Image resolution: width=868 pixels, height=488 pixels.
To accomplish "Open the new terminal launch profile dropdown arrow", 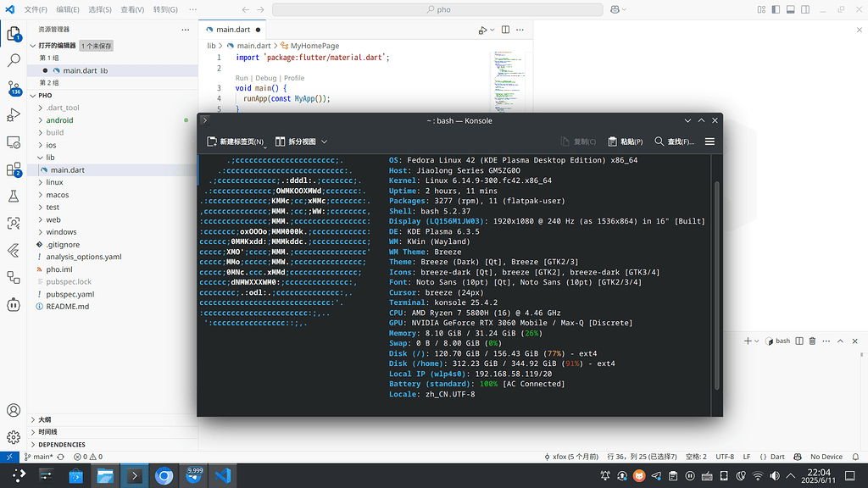I will [757, 341].
